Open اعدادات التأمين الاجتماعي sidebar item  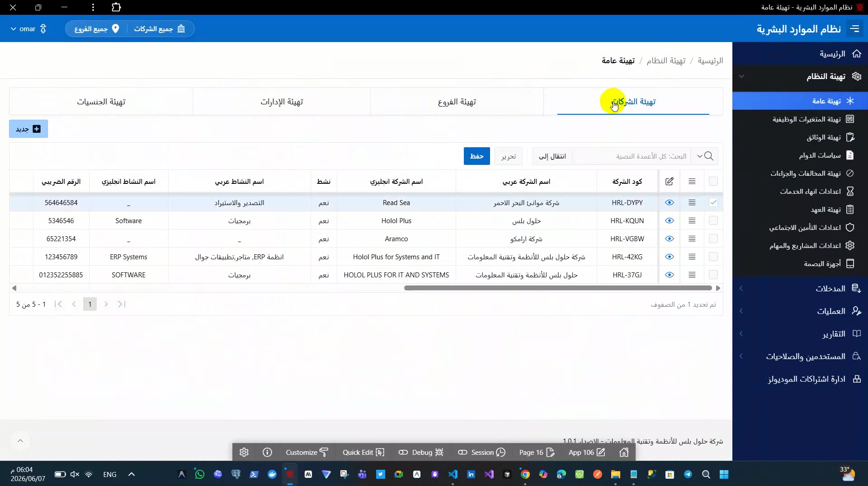pyautogui.click(x=800, y=228)
